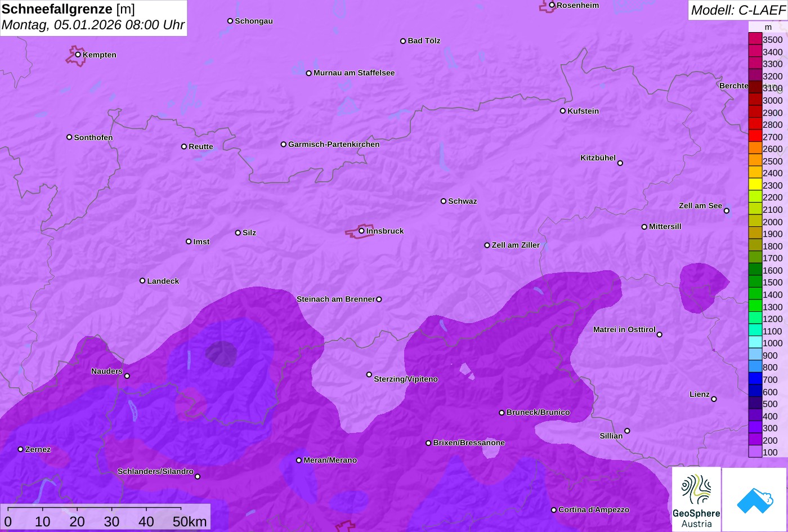Click the Murnau am Staffelsee label
This screenshot has width=788, height=532.
coord(354,73)
